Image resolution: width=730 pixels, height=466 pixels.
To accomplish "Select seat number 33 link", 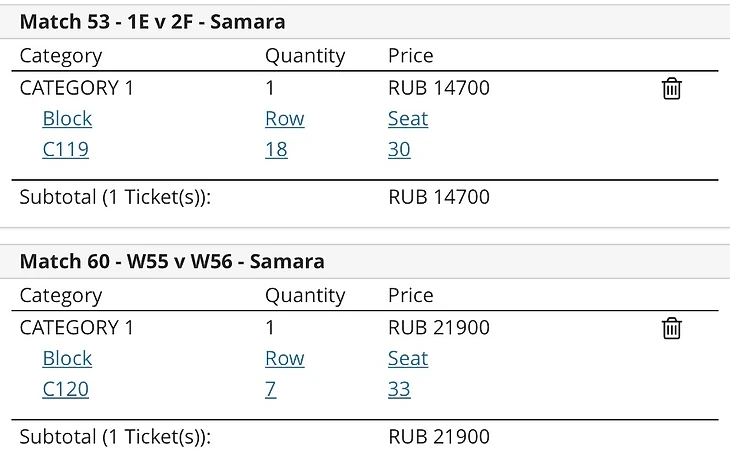I will (399, 389).
